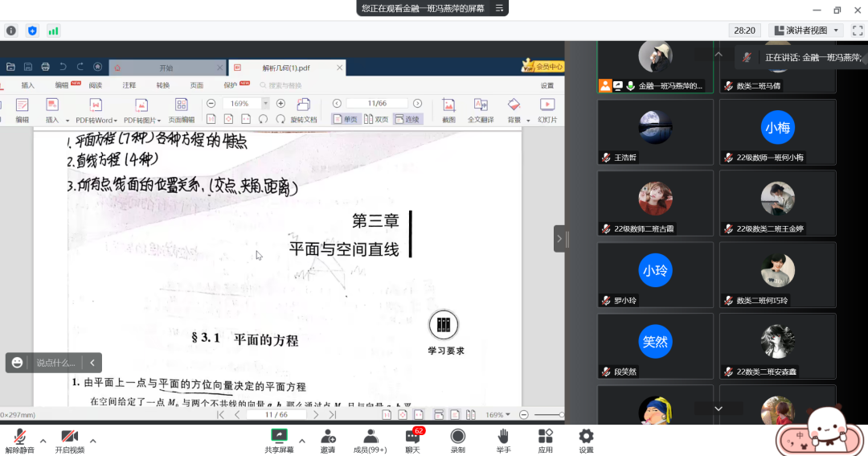Open 聊天 chat with 62 unread
Image resolution: width=868 pixels, height=456 pixels.
(412, 437)
